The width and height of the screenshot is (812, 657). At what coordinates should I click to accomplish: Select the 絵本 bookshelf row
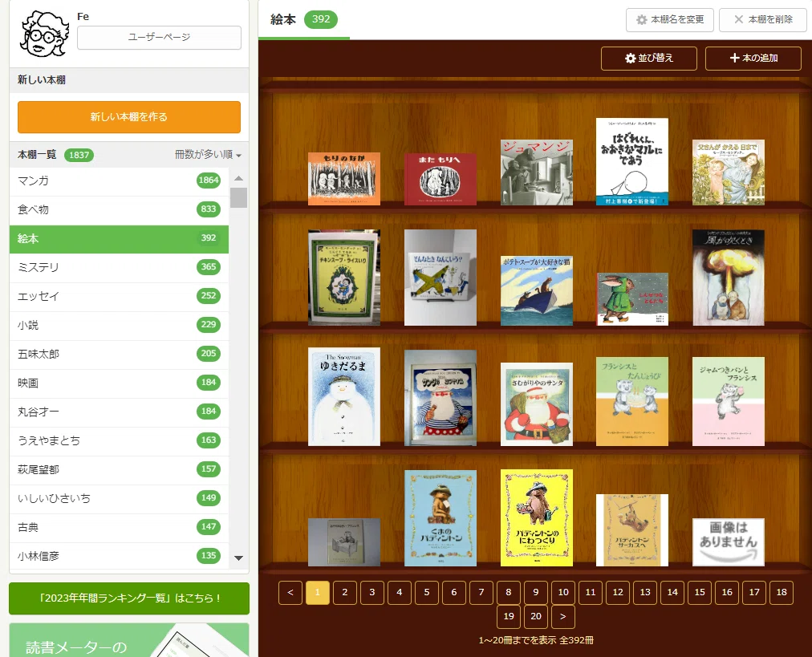tap(119, 239)
